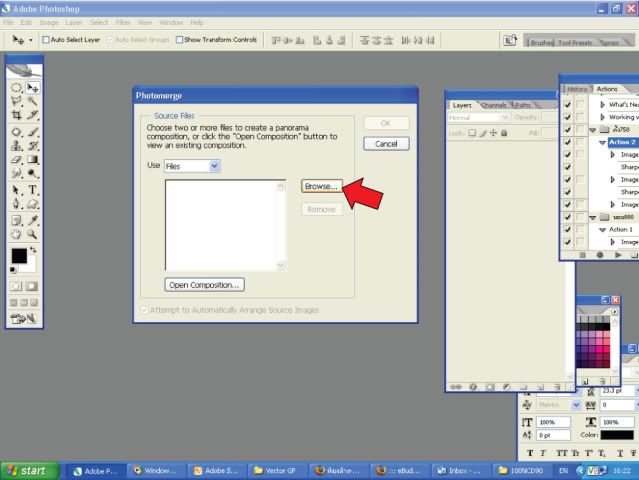Toggle checkmark for Action 2 row
The width and height of the screenshot is (639, 480).
(567, 142)
